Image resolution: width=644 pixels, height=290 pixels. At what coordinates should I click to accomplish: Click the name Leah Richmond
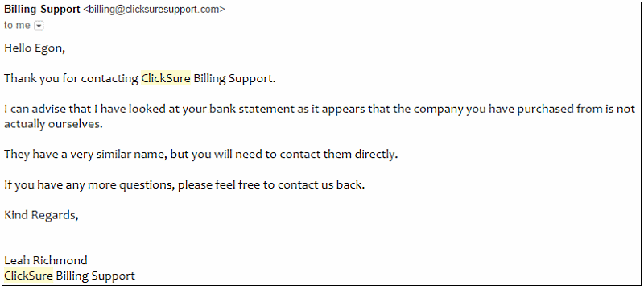(x=46, y=260)
